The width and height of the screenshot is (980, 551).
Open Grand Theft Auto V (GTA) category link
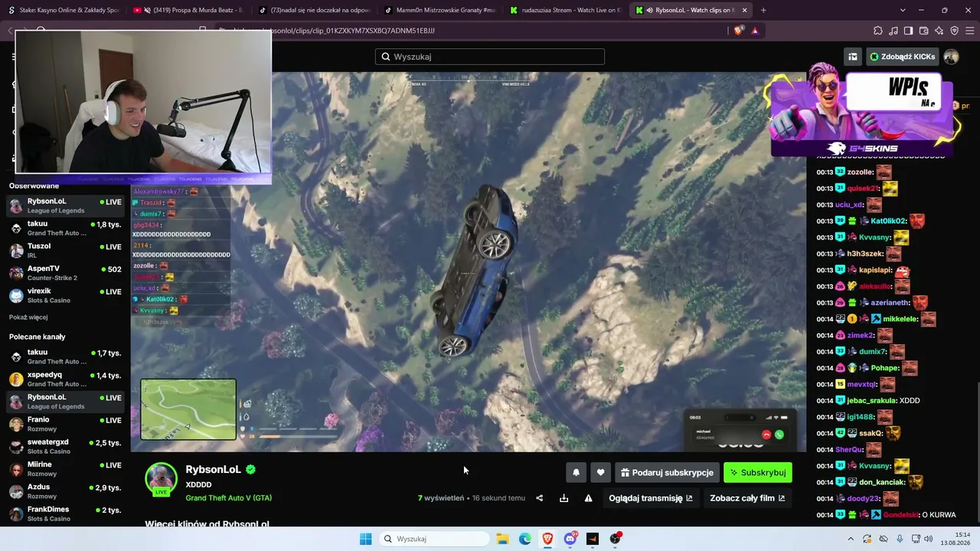[229, 498]
